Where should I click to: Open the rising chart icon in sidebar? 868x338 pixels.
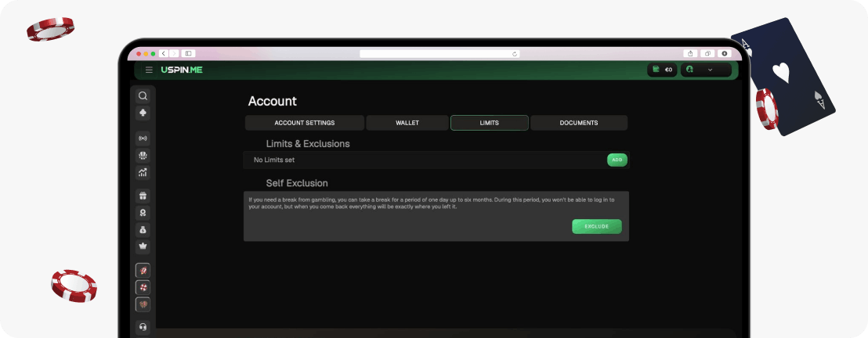[143, 173]
